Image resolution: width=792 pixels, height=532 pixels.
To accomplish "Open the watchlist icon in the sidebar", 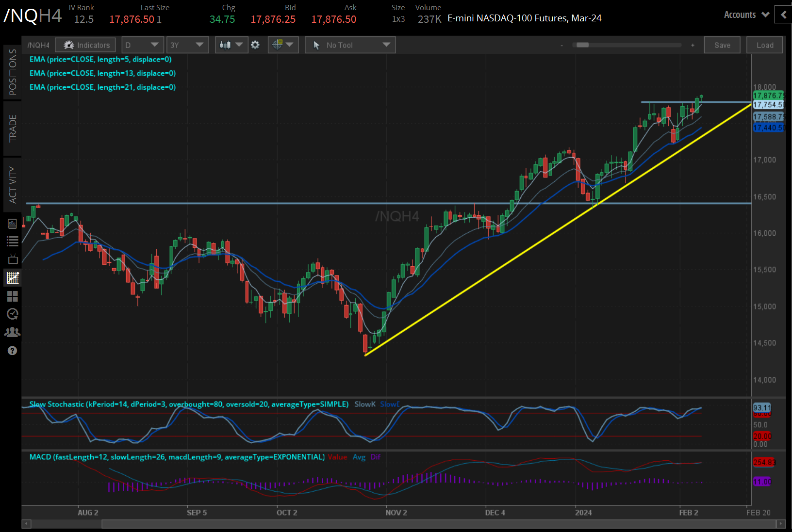I will 13,241.
